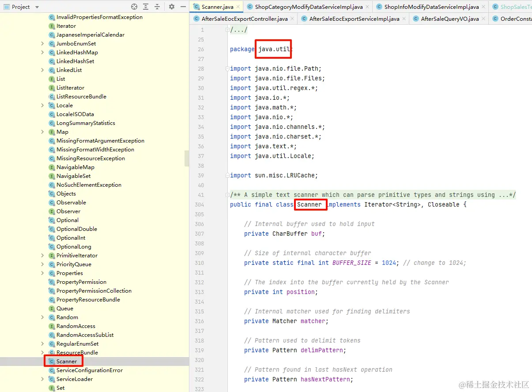The image size is (532, 392).
Task: Switch to the Scanner.java tab
Action: pos(217,7)
